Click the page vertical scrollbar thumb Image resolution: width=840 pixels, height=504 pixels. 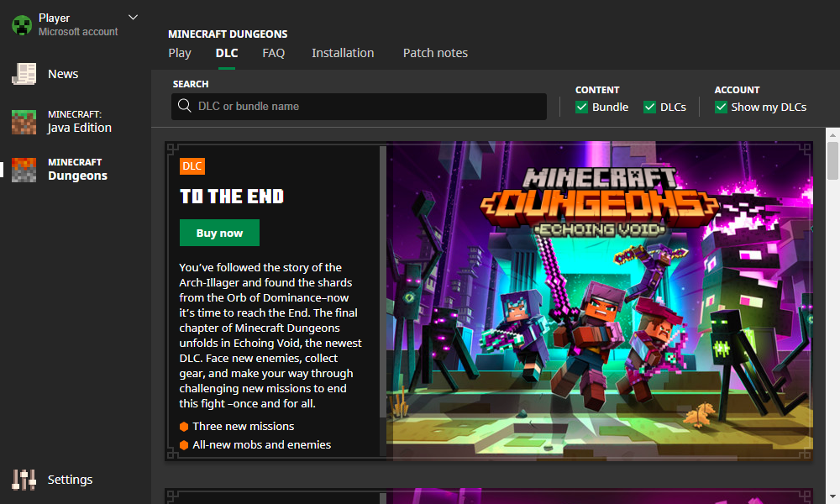coord(832,160)
